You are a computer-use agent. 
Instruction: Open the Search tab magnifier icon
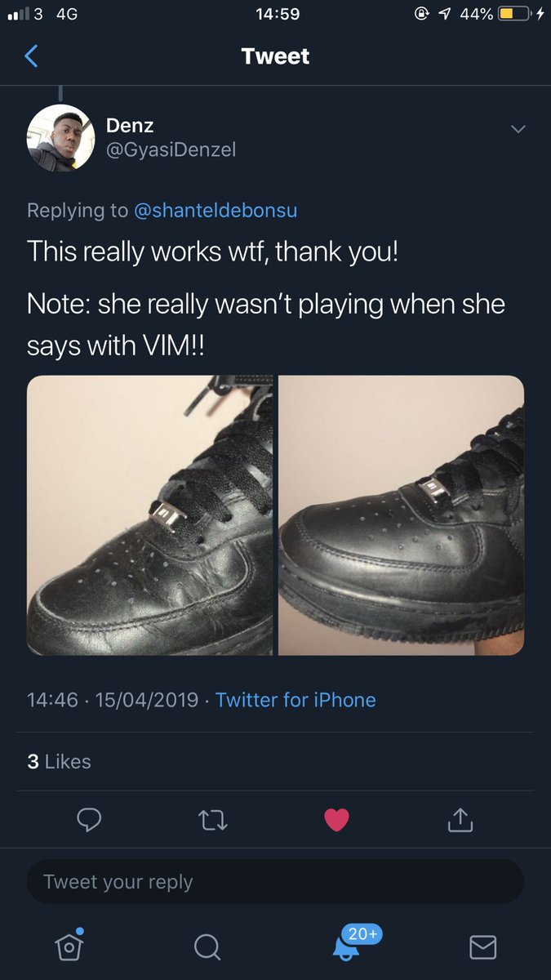point(207,947)
